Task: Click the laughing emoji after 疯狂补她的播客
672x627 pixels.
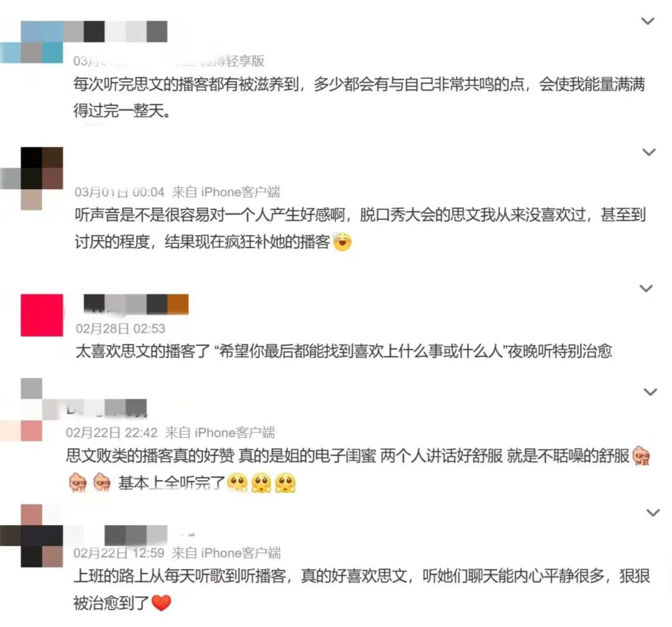Action: pos(342,242)
